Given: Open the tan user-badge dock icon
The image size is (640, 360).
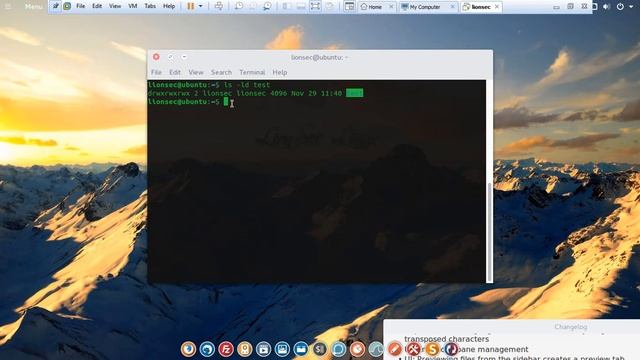Looking at the screenshot, I should tap(244, 349).
